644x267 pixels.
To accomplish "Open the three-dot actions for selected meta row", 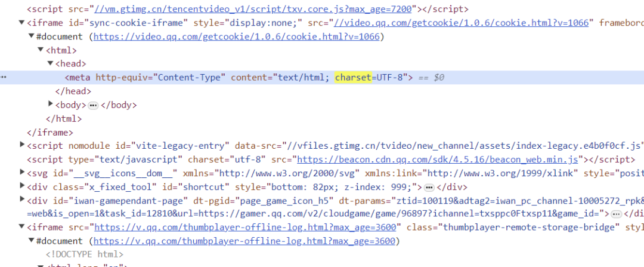I will pyautogui.click(x=4, y=77).
